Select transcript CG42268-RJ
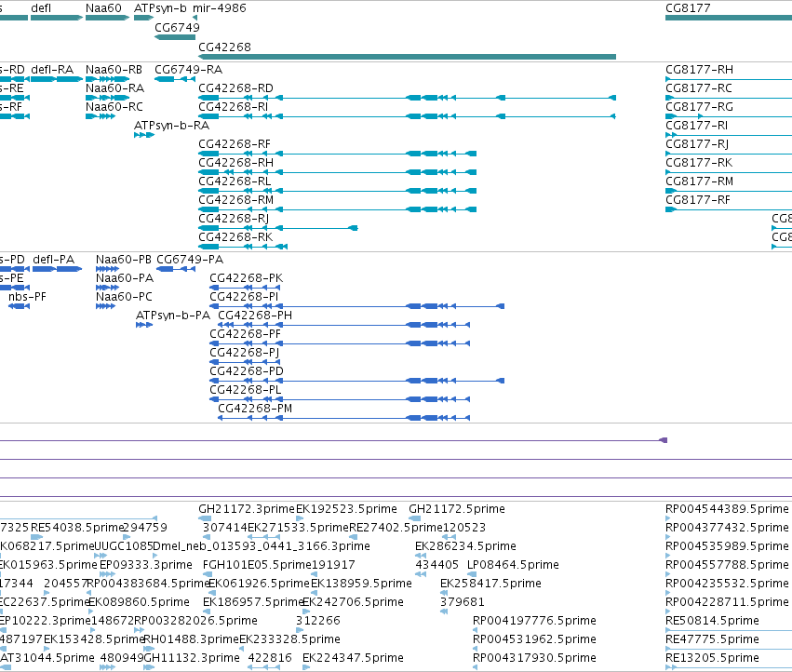The image size is (792, 672). point(278,228)
